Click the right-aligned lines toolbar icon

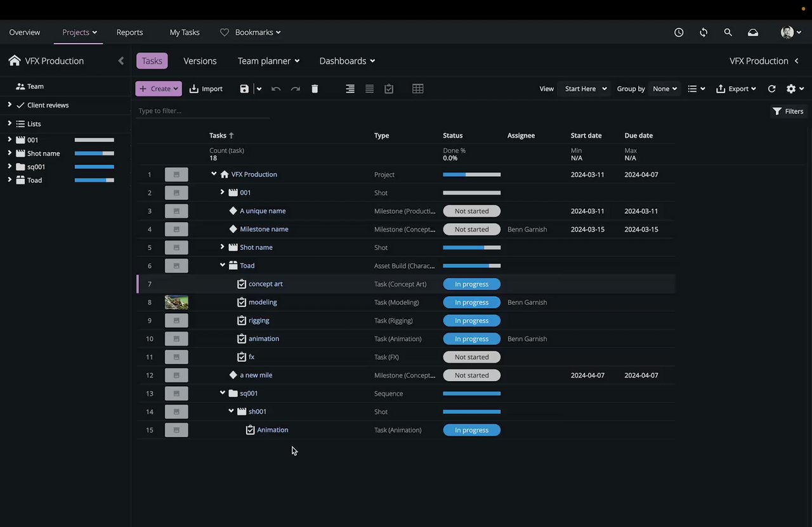[350, 89]
